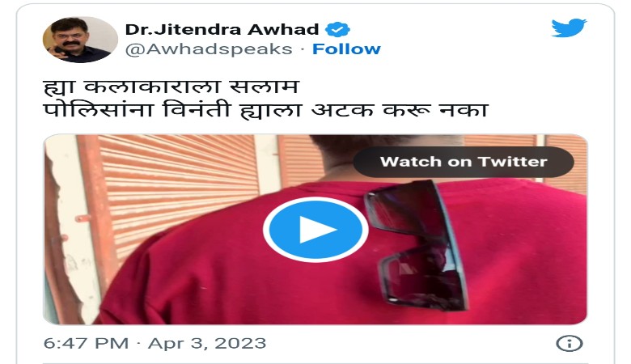Click the second line of Marathi tweet text

pos(265,110)
